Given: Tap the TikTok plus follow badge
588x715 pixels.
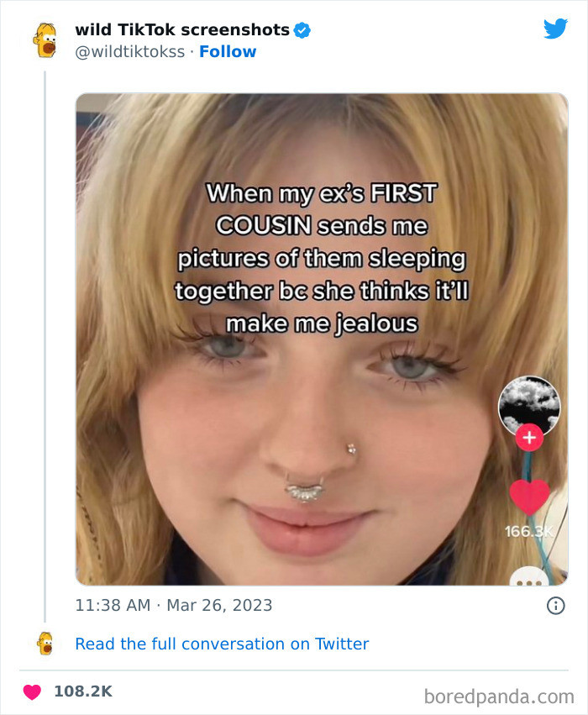Looking at the screenshot, I should [x=529, y=437].
